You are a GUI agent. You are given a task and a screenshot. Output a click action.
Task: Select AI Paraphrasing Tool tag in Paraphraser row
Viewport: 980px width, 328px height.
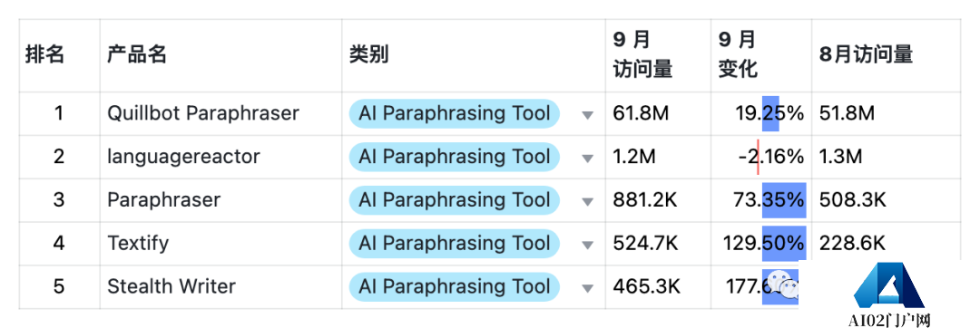tap(455, 200)
